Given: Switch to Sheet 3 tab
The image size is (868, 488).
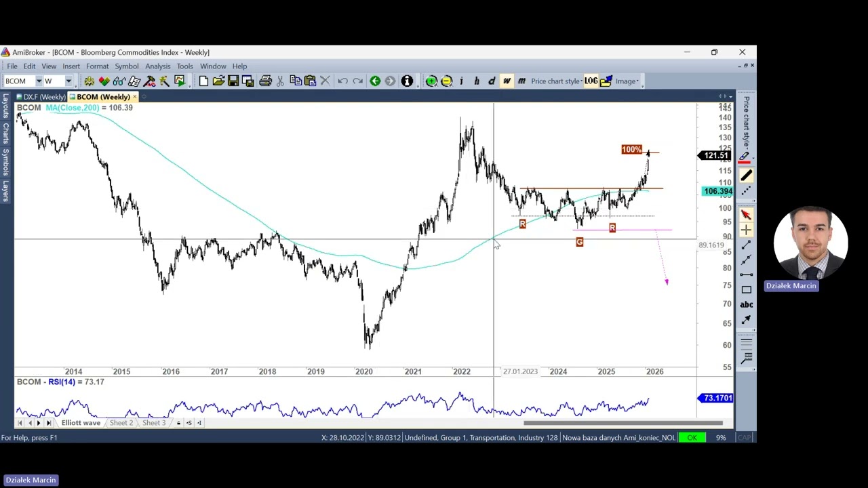Looking at the screenshot, I should [154, 423].
